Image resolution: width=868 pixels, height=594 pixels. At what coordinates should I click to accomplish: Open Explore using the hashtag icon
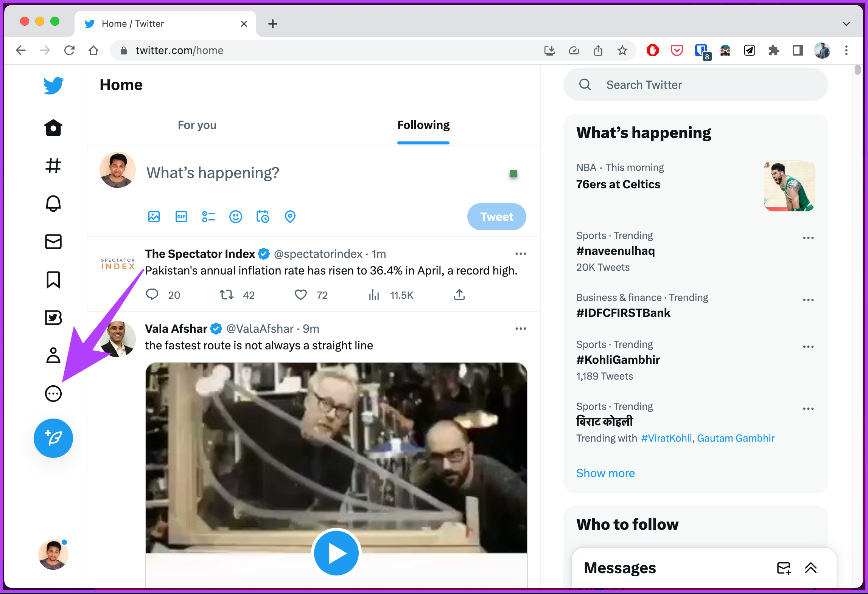pyautogui.click(x=53, y=166)
